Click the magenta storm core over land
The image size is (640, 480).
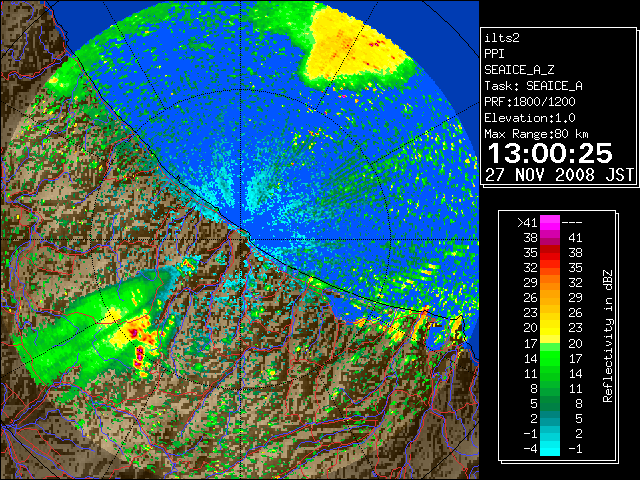(139, 354)
